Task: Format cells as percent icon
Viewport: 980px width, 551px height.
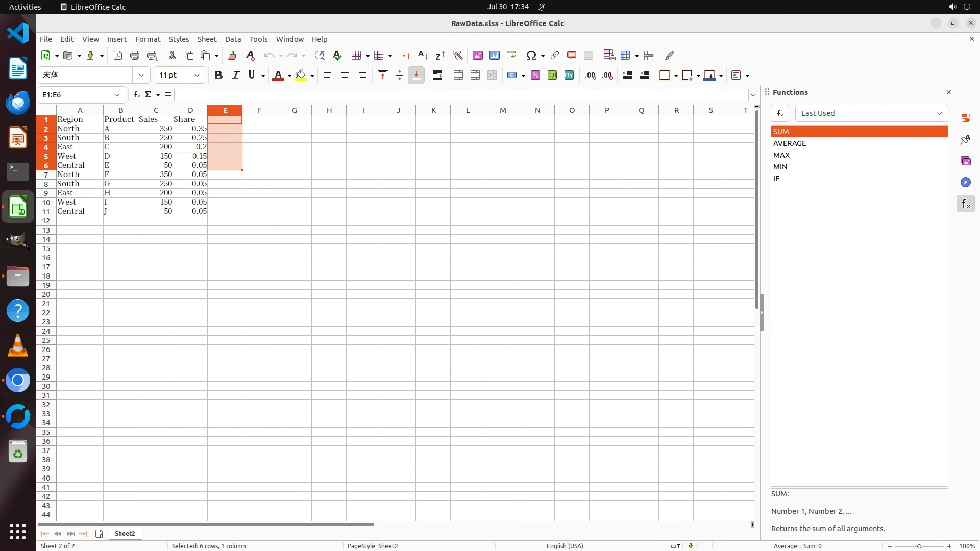Action: (x=535, y=76)
